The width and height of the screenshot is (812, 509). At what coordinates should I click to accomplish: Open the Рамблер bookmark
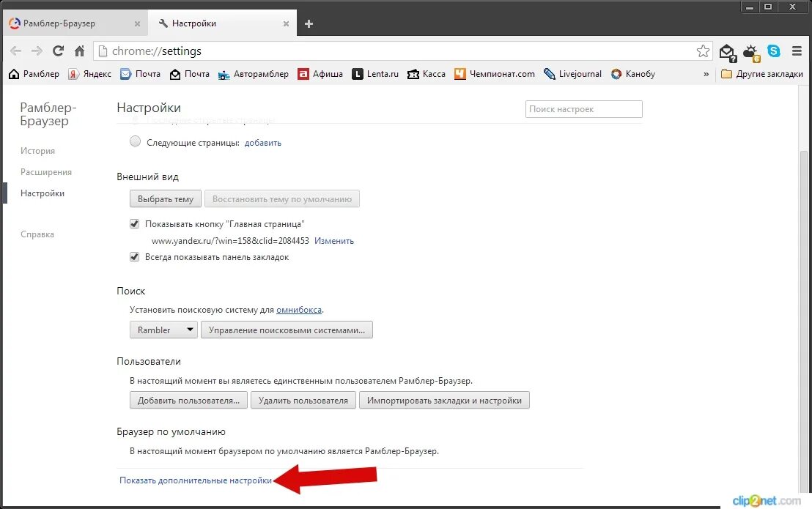(x=34, y=74)
